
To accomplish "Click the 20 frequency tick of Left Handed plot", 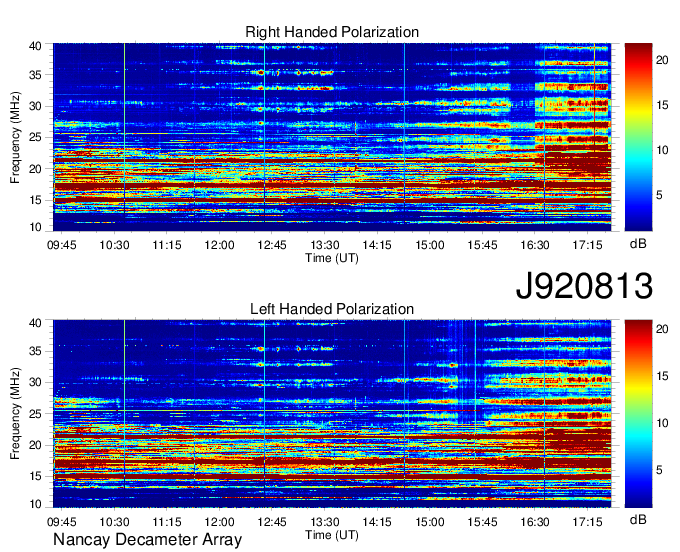I will click(x=35, y=445).
